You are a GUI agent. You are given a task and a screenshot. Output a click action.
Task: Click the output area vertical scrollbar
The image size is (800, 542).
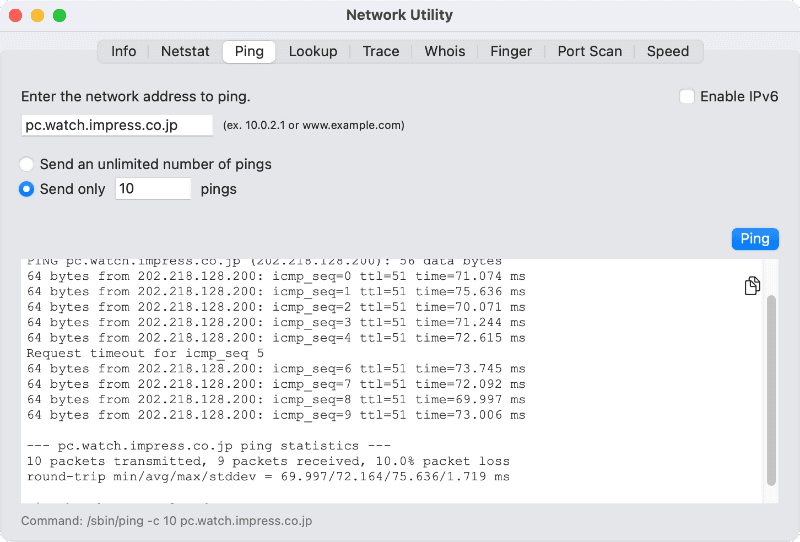[771, 390]
